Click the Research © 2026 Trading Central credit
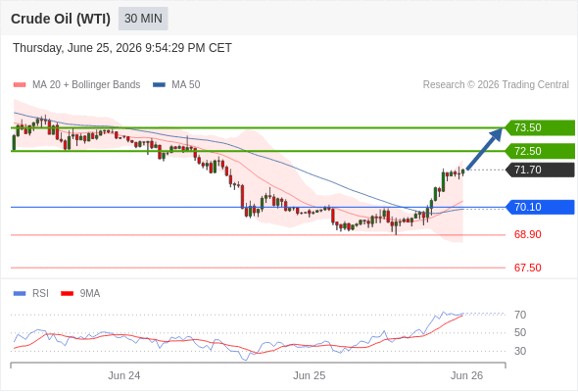The width and height of the screenshot is (578, 392). [496, 85]
